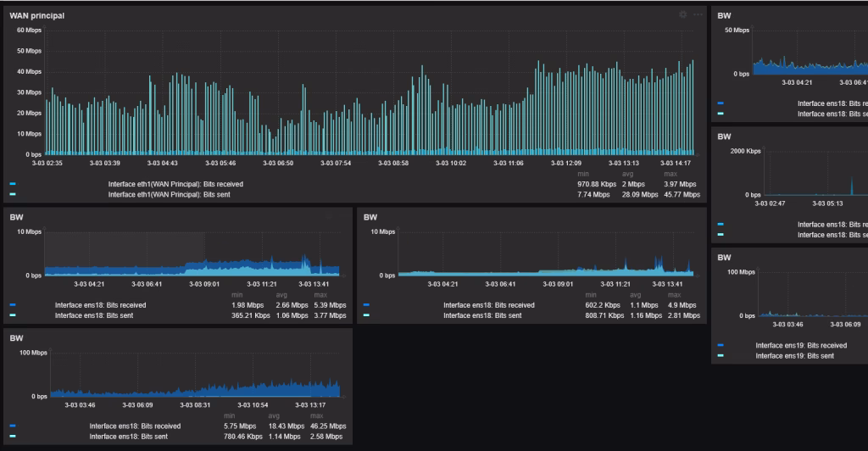Click the 46.25 Mbps max value in BW legend

pyautogui.click(x=326, y=426)
